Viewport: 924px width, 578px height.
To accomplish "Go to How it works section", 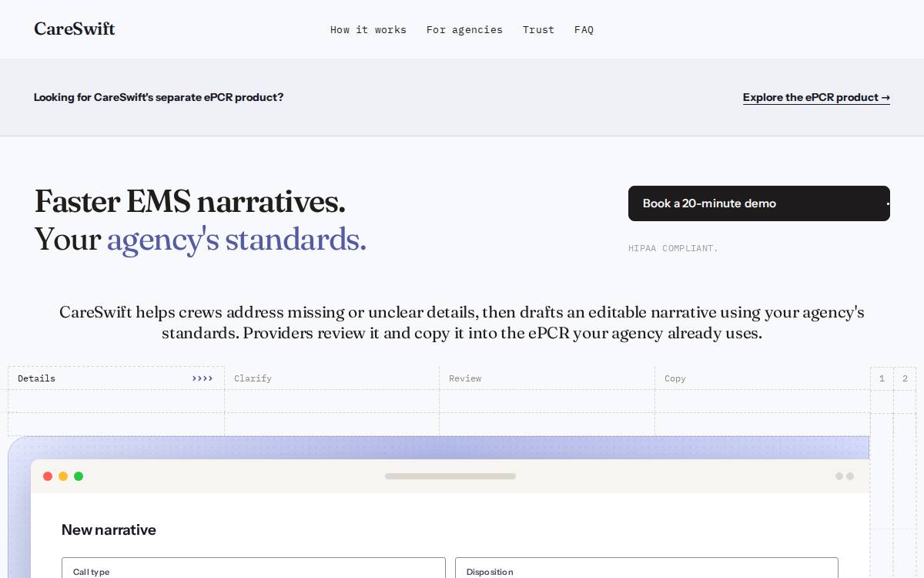I will tap(368, 30).
